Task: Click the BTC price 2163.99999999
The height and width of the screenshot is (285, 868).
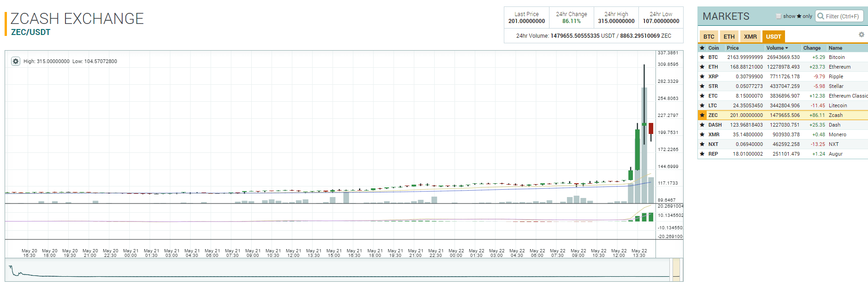Action: [745, 57]
